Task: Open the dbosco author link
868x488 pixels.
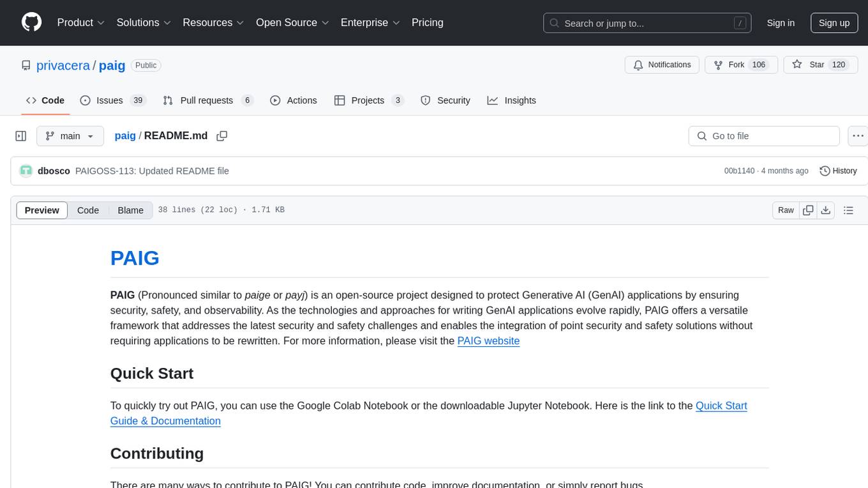Action: pos(54,171)
